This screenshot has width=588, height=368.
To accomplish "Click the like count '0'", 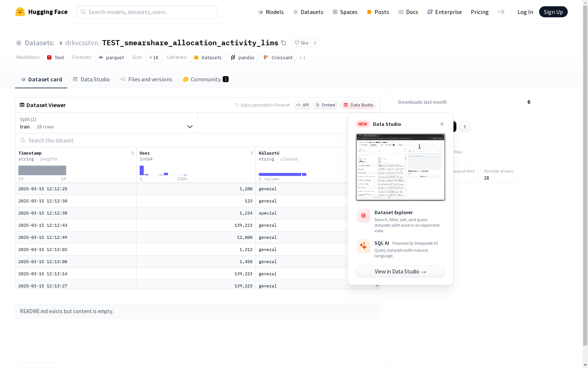I will [315, 43].
